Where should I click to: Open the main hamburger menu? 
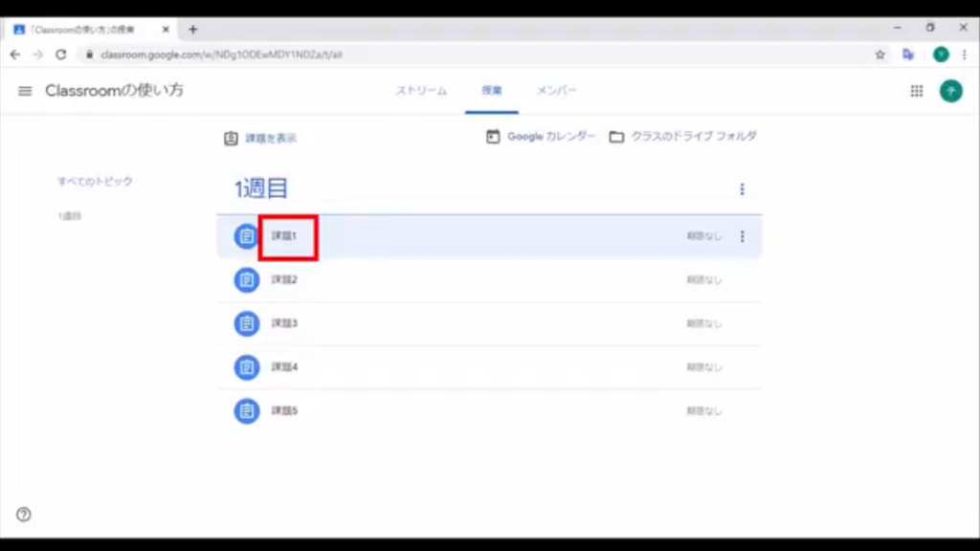click(x=25, y=91)
